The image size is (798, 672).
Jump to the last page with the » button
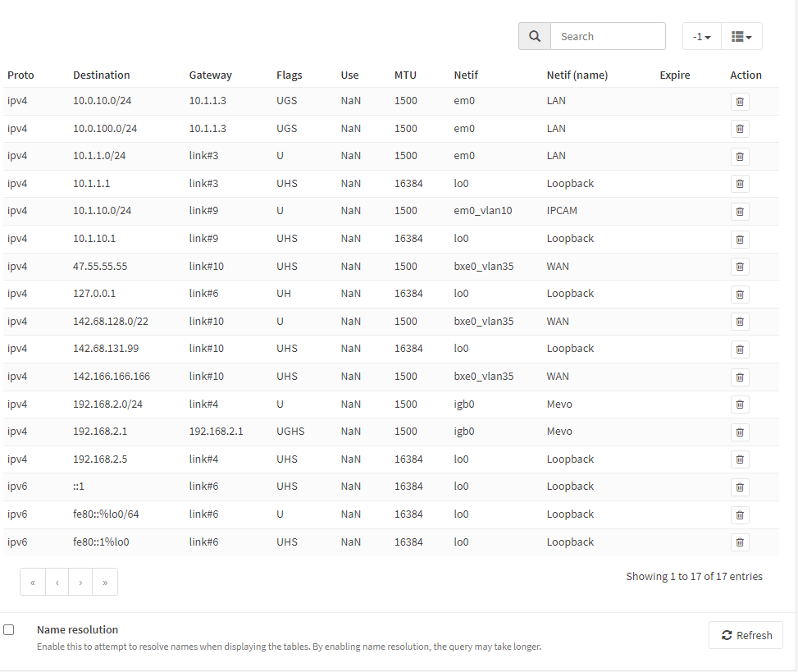click(x=105, y=582)
